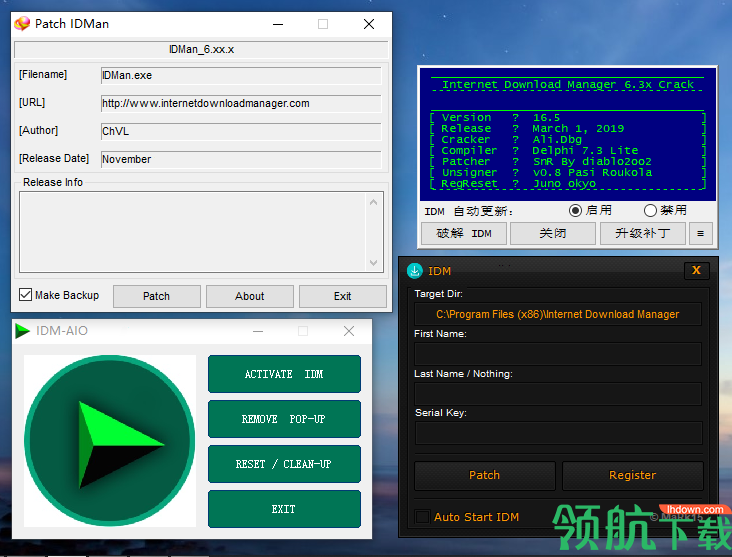Image resolution: width=732 pixels, height=557 pixels.
Task: Open About in Patch IDMan
Action: 250,296
